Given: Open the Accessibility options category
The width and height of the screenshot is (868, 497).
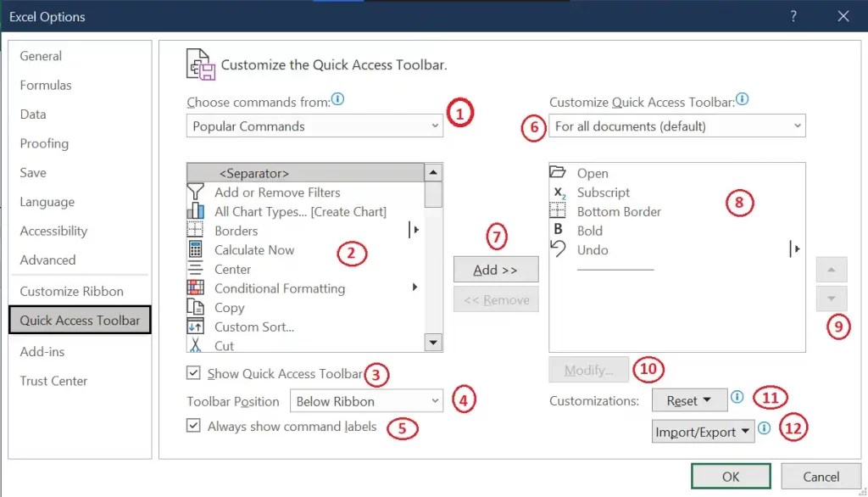Looking at the screenshot, I should point(53,231).
